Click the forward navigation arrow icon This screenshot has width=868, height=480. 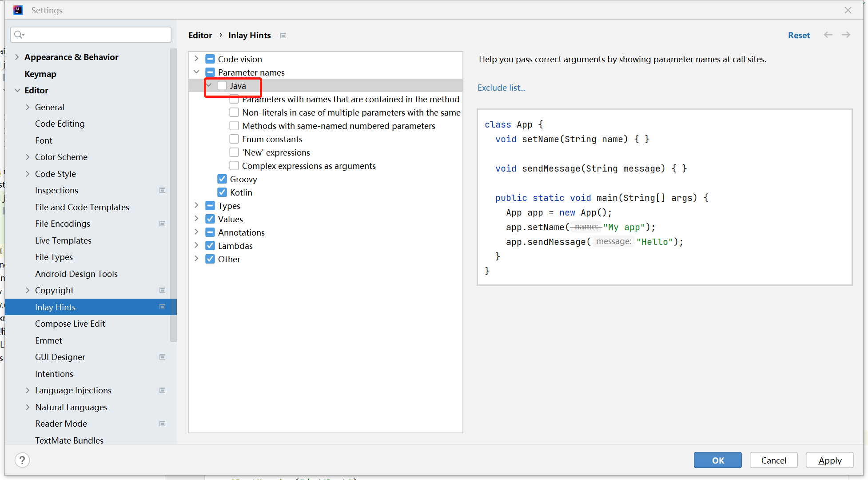tap(846, 35)
